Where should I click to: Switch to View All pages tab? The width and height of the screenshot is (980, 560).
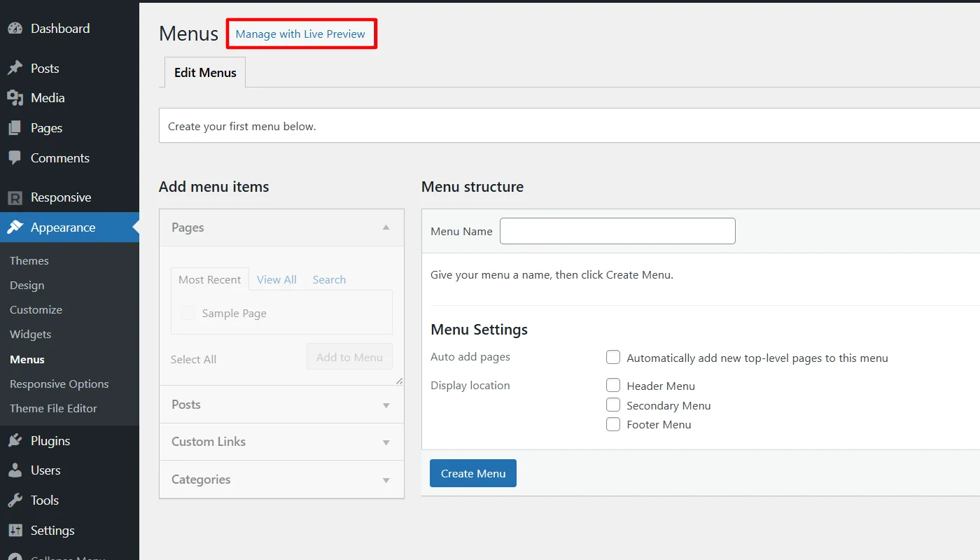(276, 279)
